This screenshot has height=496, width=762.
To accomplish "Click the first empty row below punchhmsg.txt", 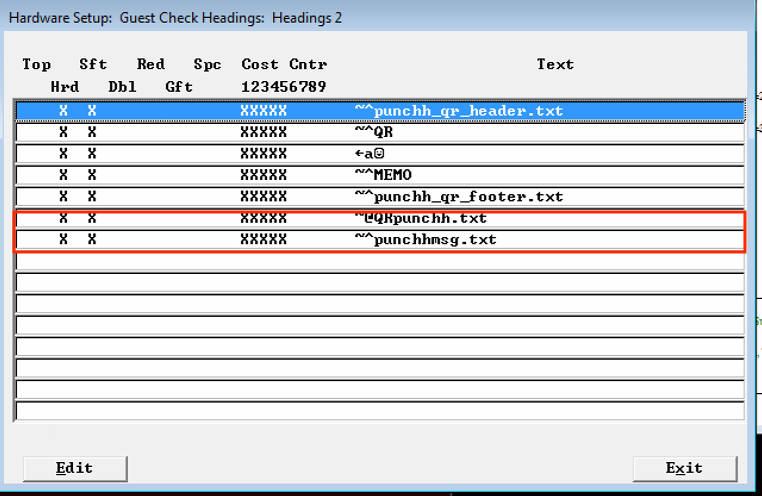I will [x=380, y=261].
